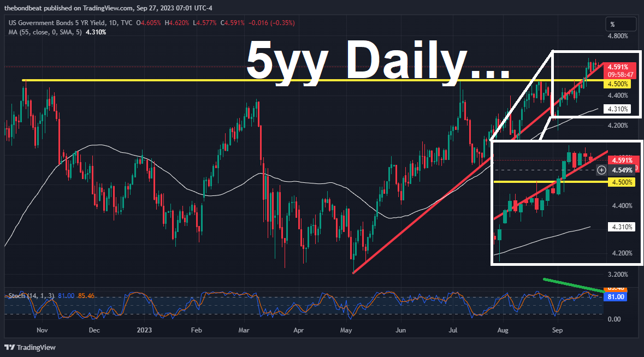
Task: Click the H4.620% high value
Action: click(177, 23)
